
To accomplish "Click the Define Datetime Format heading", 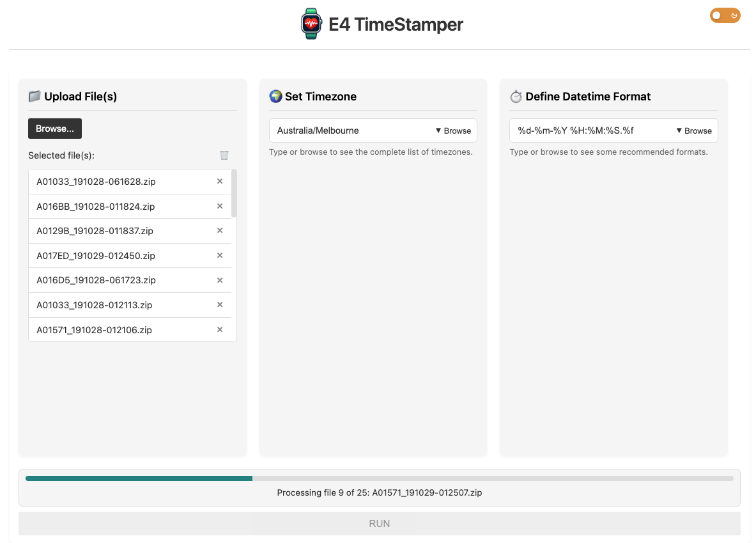I will tap(588, 97).
